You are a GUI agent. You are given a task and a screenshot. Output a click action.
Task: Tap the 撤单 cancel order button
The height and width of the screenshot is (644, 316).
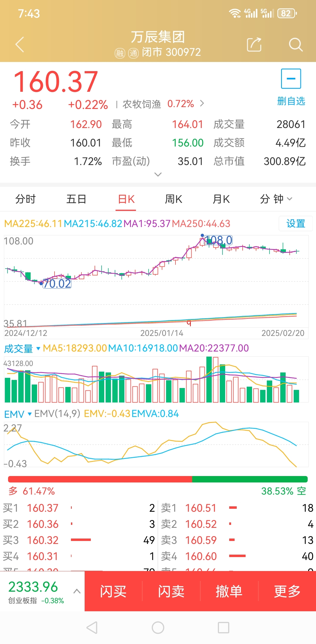pyautogui.click(x=229, y=591)
